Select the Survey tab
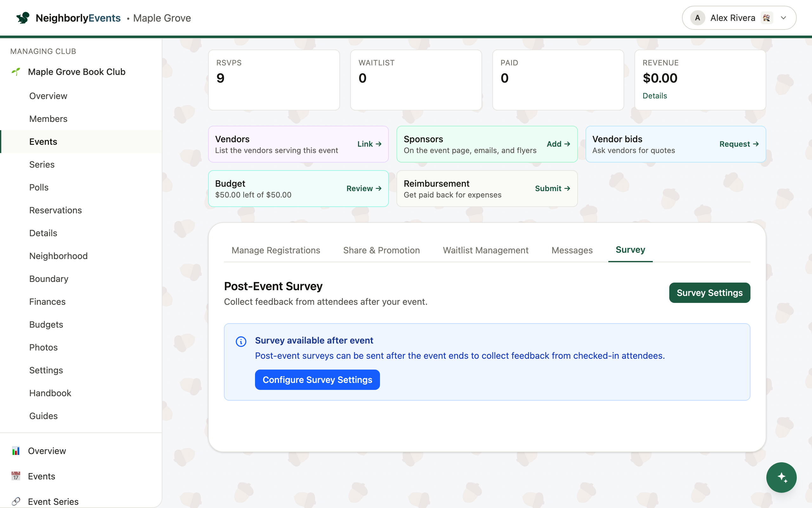The height and width of the screenshot is (508, 812). pyautogui.click(x=631, y=250)
